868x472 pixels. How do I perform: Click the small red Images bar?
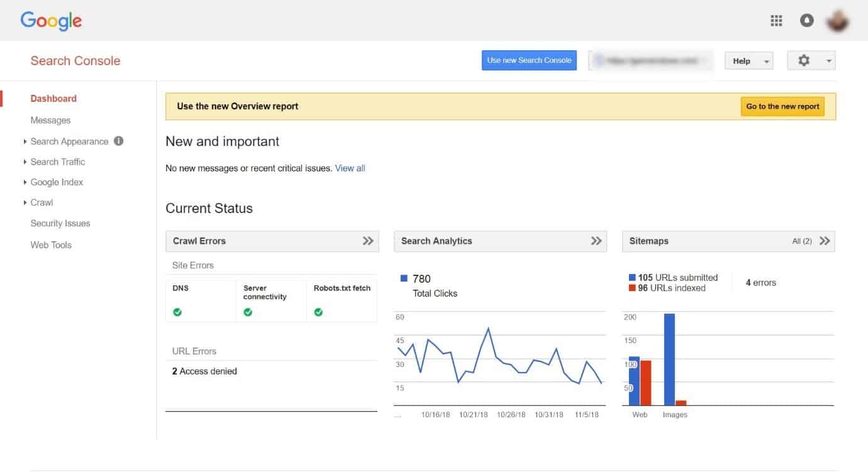(x=681, y=403)
